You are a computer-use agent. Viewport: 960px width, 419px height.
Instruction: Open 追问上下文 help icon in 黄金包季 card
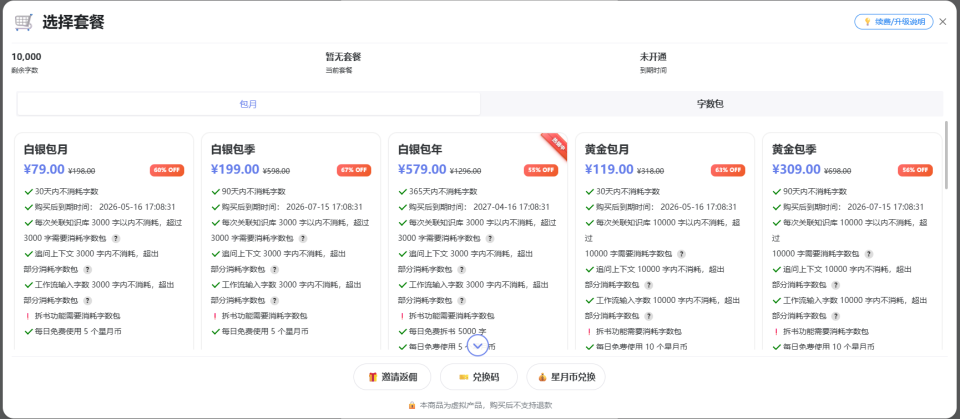836,285
